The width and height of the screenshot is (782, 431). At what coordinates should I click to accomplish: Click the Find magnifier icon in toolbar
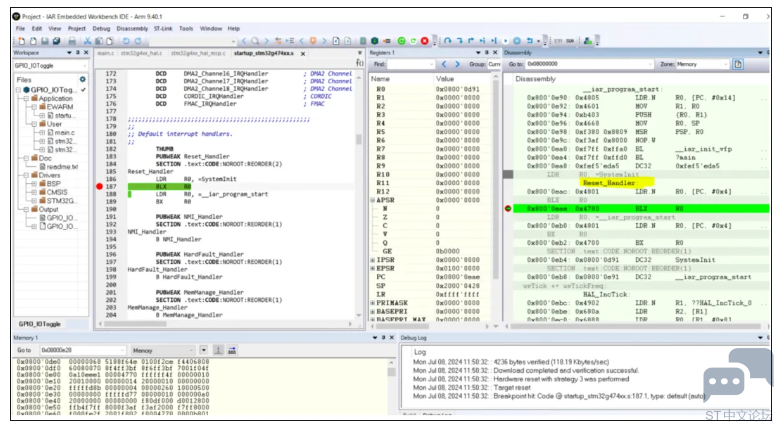click(255, 41)
